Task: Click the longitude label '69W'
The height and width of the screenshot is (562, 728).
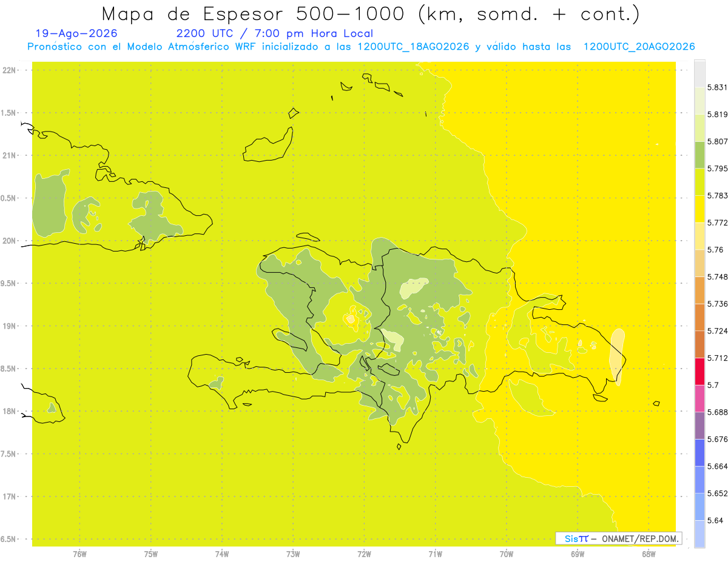Action: [577, 554]
